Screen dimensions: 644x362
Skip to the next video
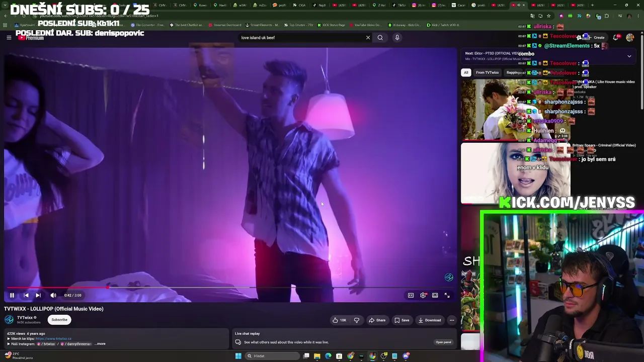(x=38, y=295)
